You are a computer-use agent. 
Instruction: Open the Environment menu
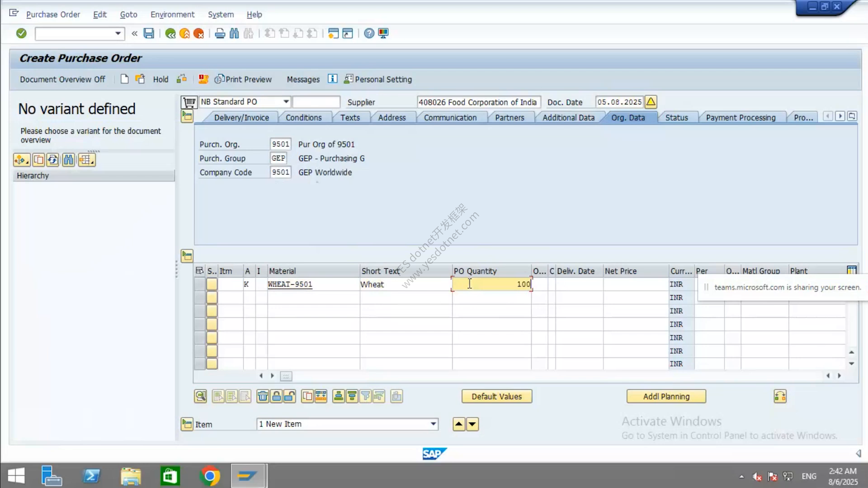[x=172, y=14]
